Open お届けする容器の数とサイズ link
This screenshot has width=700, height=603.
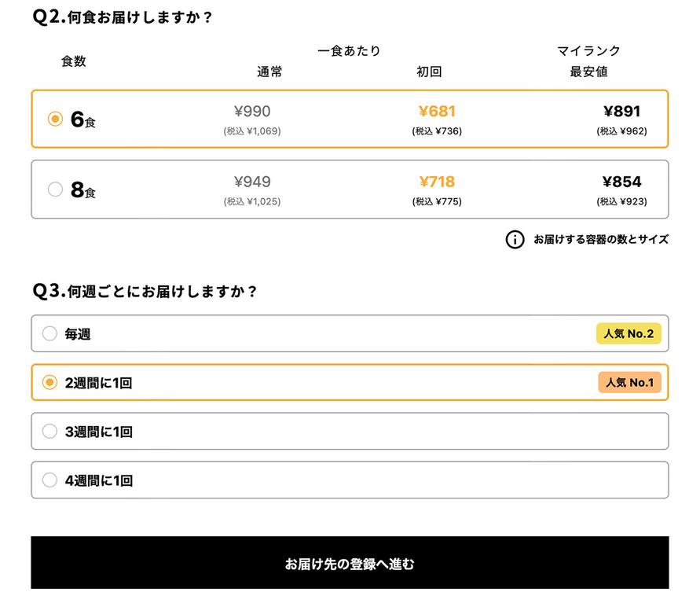coord(600,240)
